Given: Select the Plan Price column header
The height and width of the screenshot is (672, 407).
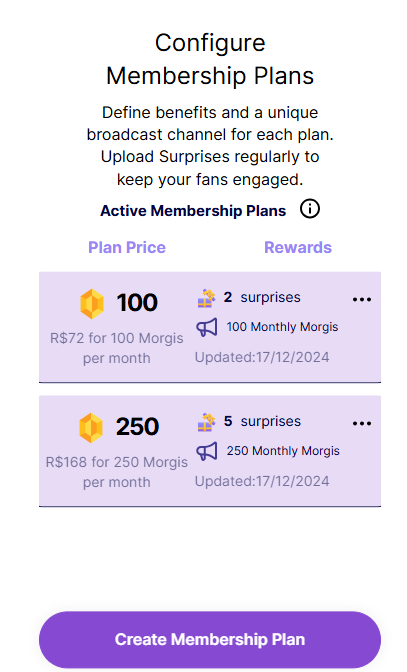Looking at the screenshot, I should [127, 247].
